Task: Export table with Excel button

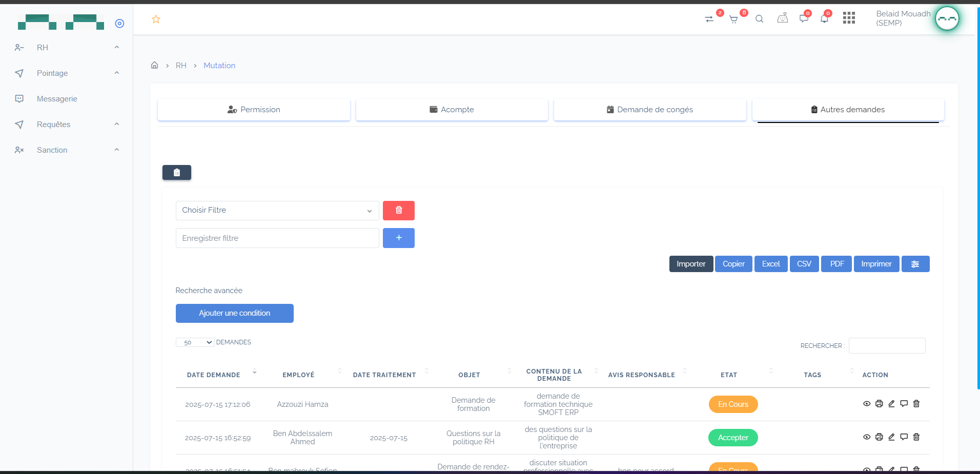Action: 771,264
